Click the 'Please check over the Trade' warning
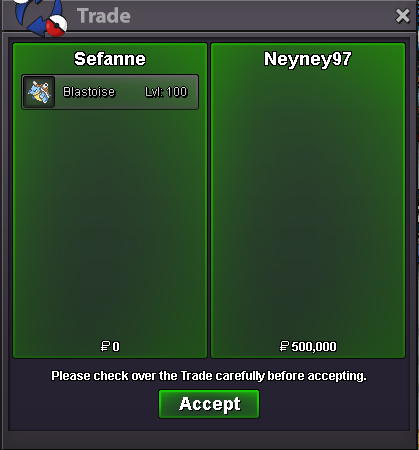419x450 pixels. (209, 376)
